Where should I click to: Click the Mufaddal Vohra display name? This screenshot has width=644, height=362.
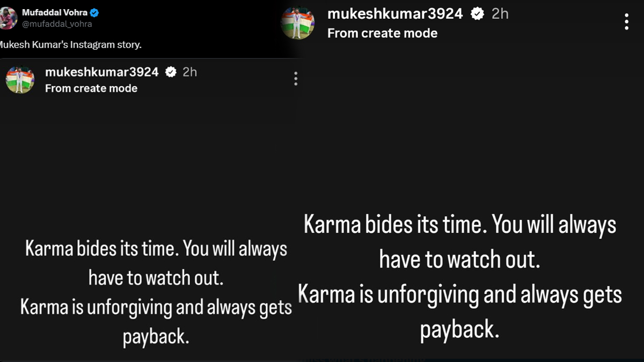[x=55, y=12]
